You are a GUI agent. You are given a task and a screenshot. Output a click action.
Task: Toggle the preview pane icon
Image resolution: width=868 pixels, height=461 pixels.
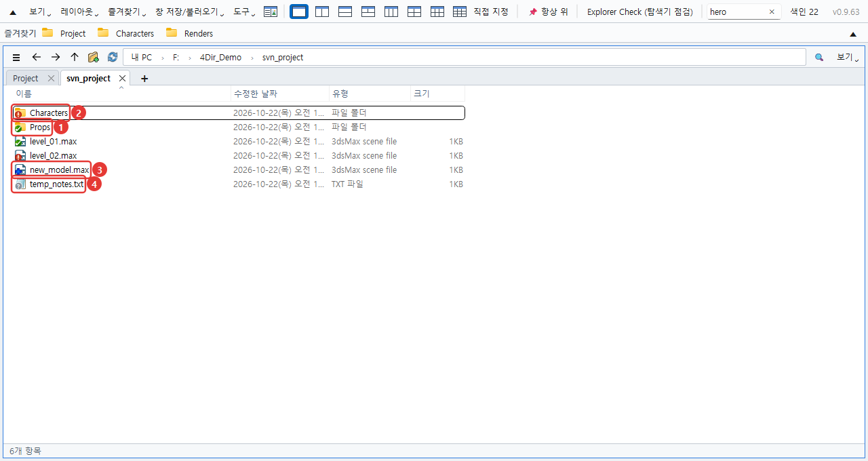coord(271,12)
